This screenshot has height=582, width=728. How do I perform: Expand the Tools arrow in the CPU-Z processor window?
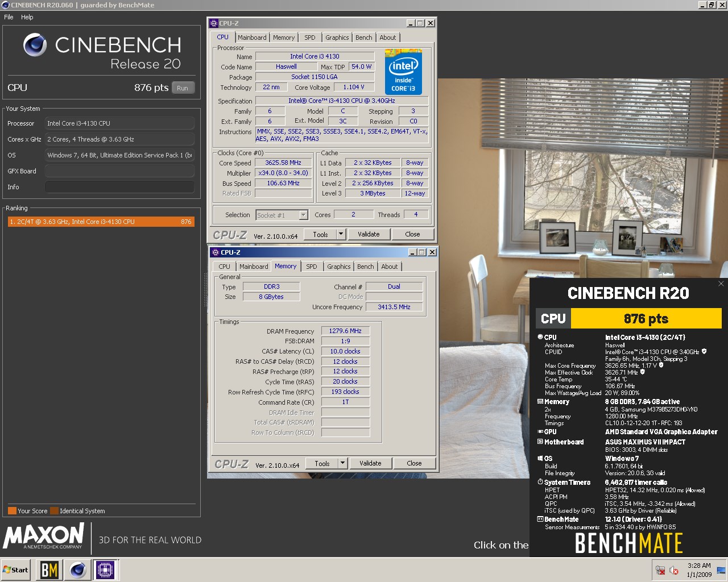(x=341, y=234)
